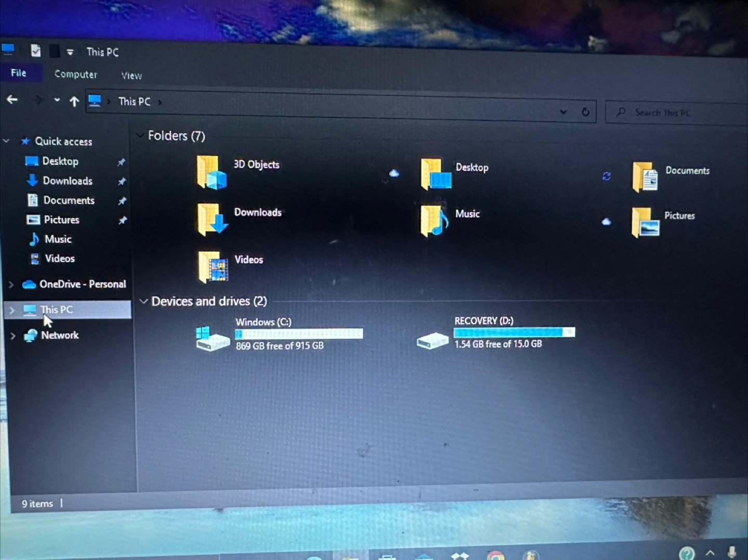The height and width of the screenshot is (560, 748).
Task: Expand the Network tree node
Action: (13, 336)
